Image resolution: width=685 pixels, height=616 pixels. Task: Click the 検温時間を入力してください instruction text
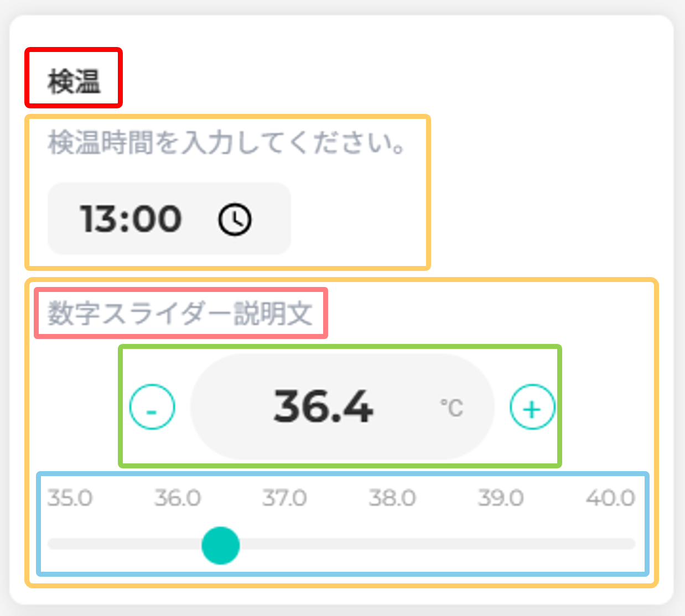coord(227,143)
